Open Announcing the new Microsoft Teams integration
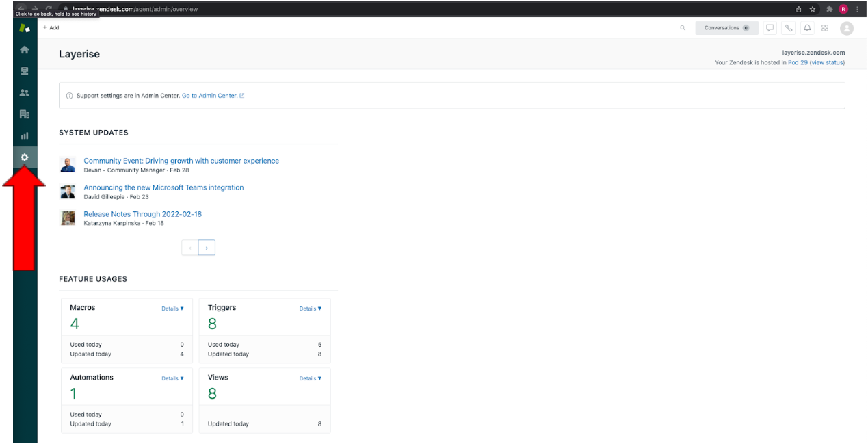Screen dimensions: 868x444 point(163,187)
